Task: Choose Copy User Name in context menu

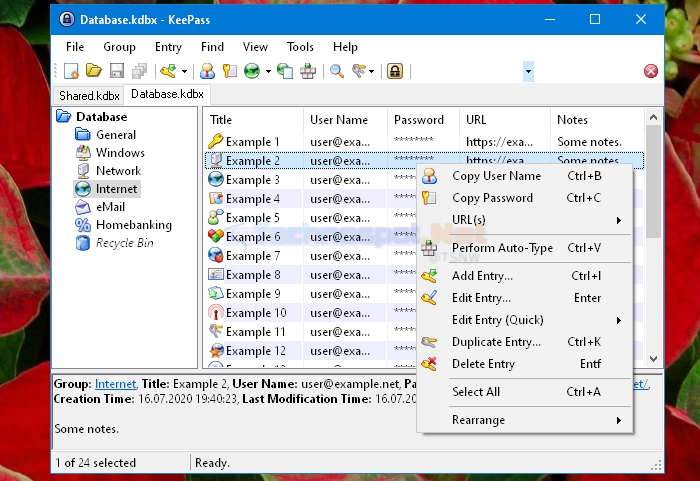Action: [x=525, y=176]
